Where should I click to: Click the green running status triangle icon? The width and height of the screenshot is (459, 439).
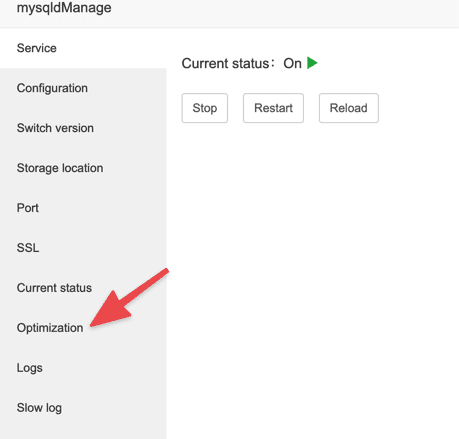pos(312,63)
